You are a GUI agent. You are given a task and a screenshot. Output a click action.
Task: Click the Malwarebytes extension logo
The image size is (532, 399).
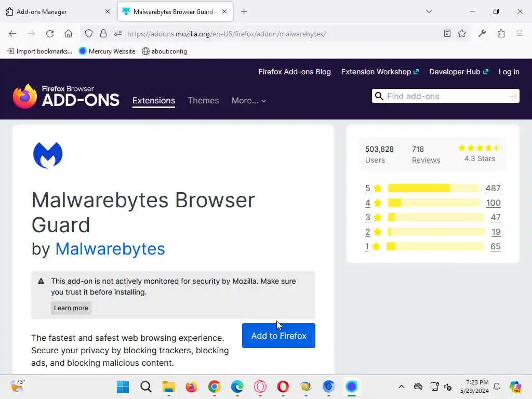(x=48, y=155)
